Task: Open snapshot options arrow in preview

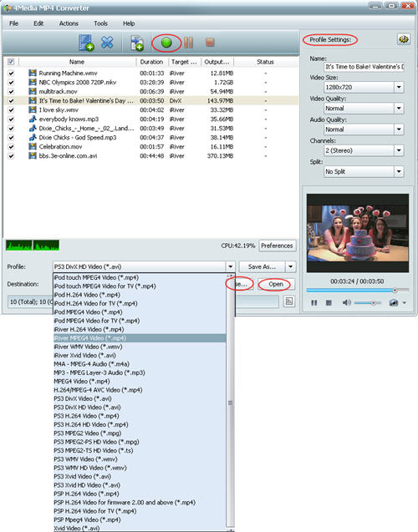Action: tap(405, 302)
